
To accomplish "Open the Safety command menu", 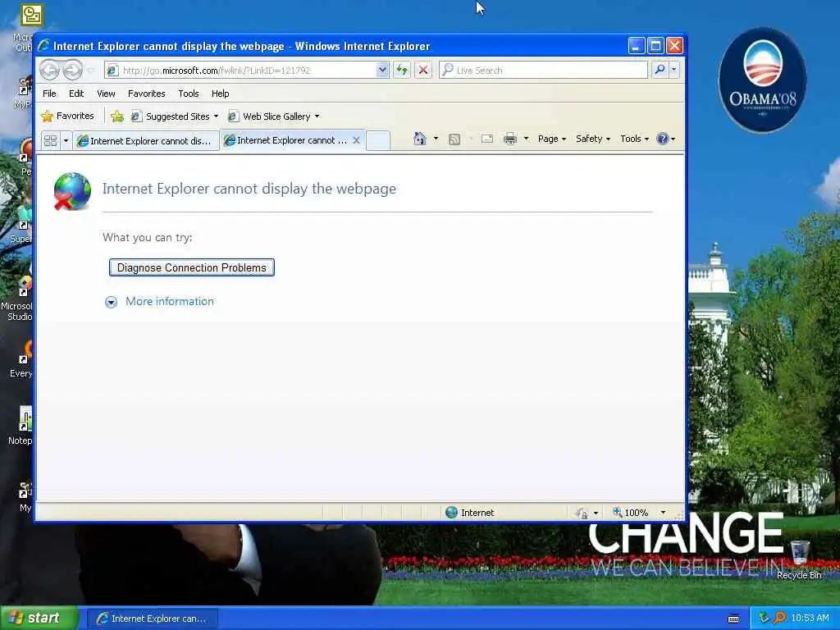I will coord(592,139).
